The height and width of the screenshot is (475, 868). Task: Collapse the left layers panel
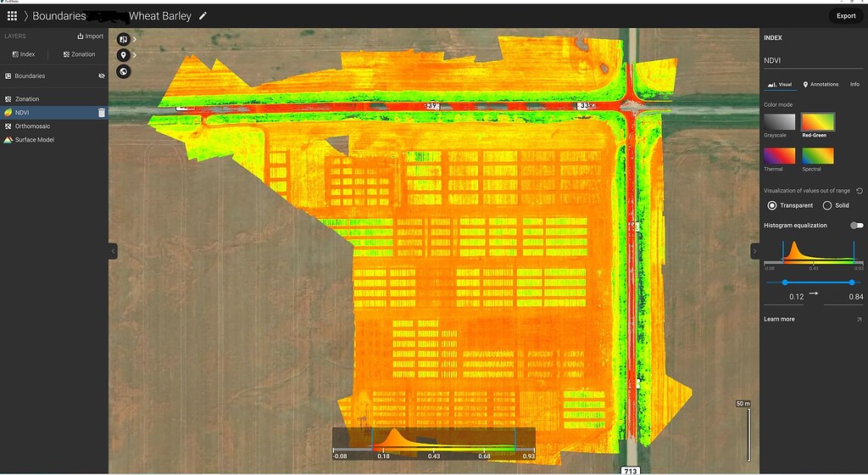113,251
